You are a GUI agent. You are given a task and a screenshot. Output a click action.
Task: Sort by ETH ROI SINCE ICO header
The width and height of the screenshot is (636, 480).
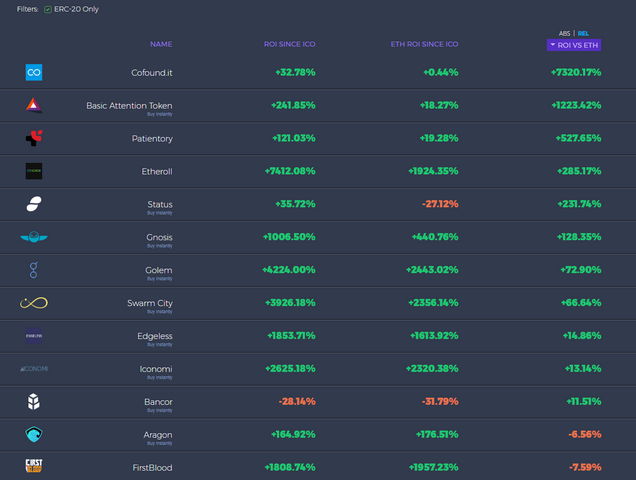click(424, 44)
